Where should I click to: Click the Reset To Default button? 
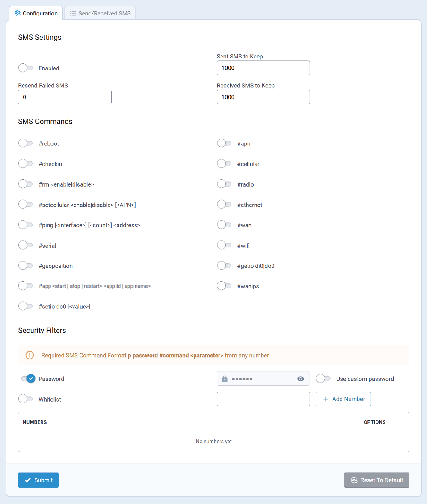(x=376, y=480)
